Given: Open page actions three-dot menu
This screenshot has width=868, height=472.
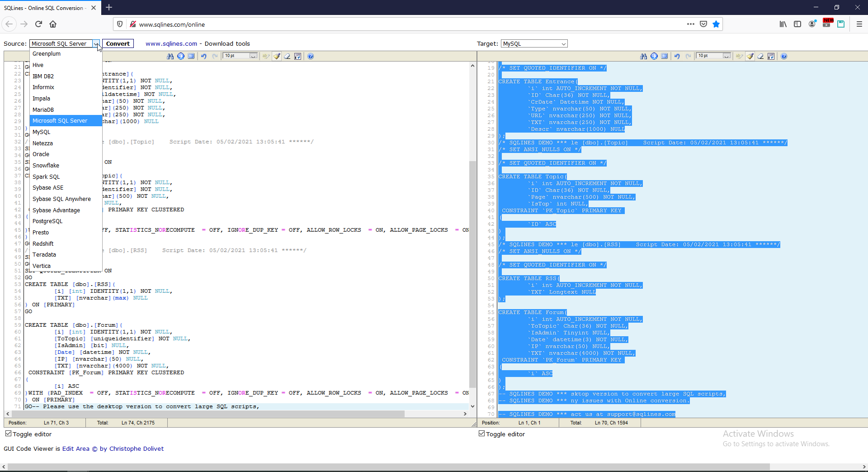Looking at the screenshot, I should tap(690, 24).
